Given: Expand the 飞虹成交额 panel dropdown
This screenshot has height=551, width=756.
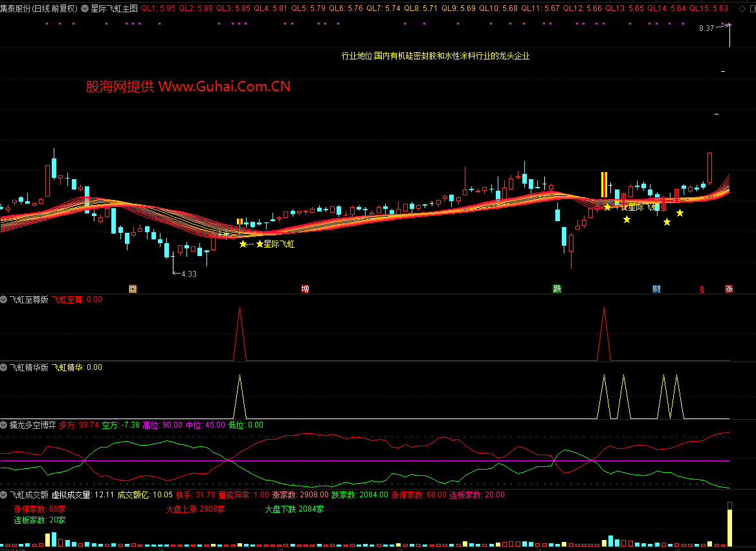Looking at the screenshot, I should pos(4,495).
